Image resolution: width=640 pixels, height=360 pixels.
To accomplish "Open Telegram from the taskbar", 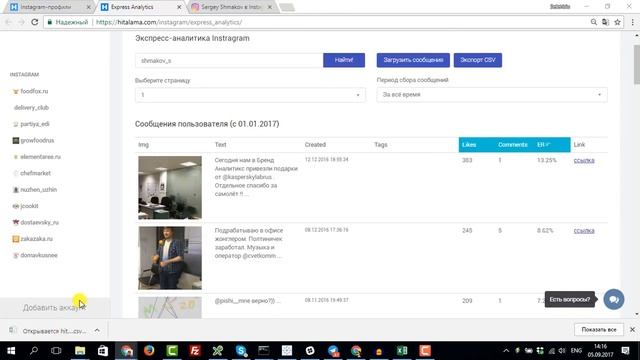I will (333, 351).
